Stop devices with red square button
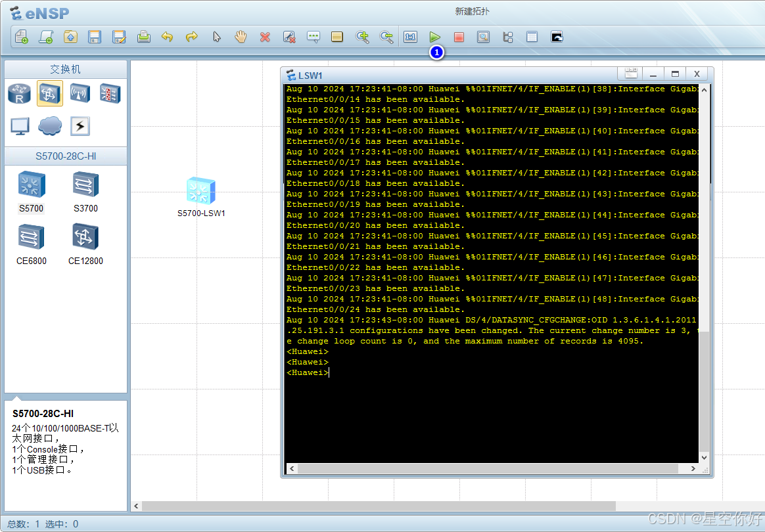Image resolution: width=765 pixels, height=532 pixels. point(459,37)
